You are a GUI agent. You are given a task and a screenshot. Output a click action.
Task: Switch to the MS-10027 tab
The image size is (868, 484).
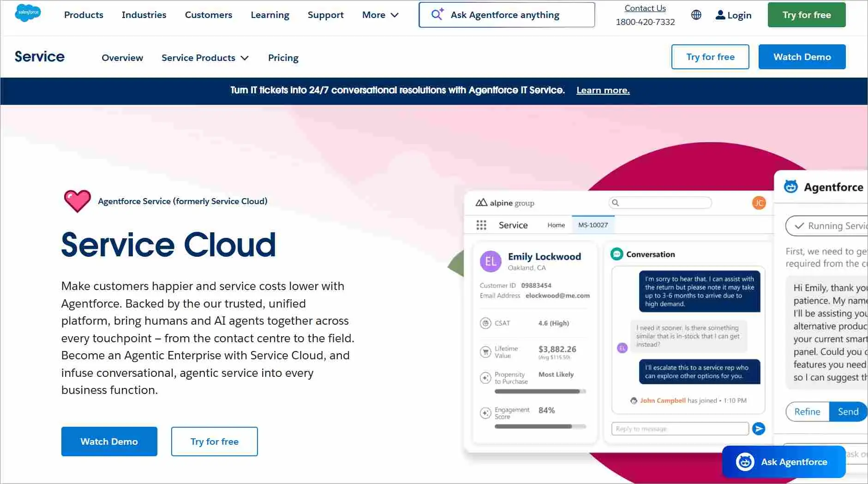(x=593, y=225)
